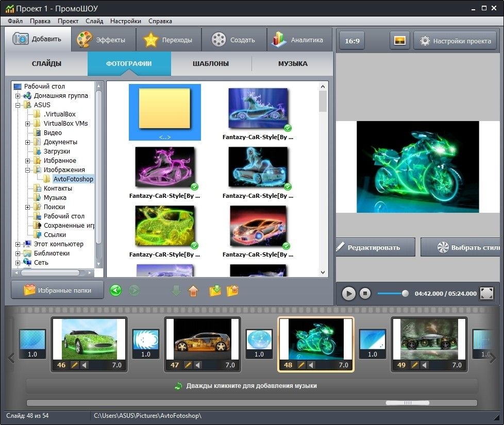Image resolution: width=504 pixels, height=425 pixels.
Task: Click folder icon with orange up arrow
Action: [232, 291]
